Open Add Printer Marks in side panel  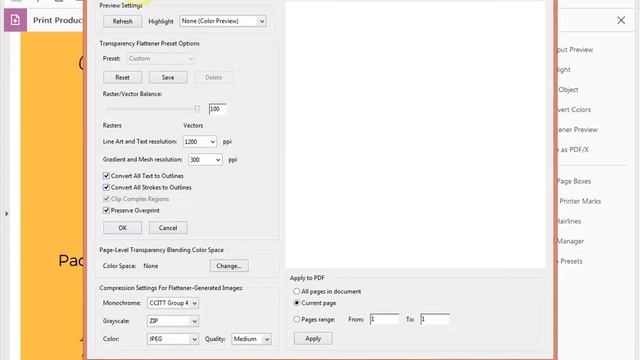click(x=579, y=201)
